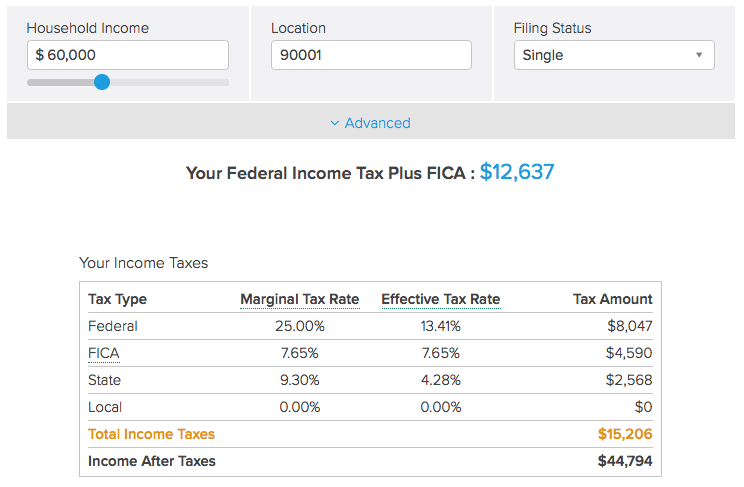The width and height of the screenshot is (744, 487).
Task: Click the income slider handle
Action: [101, 82]
